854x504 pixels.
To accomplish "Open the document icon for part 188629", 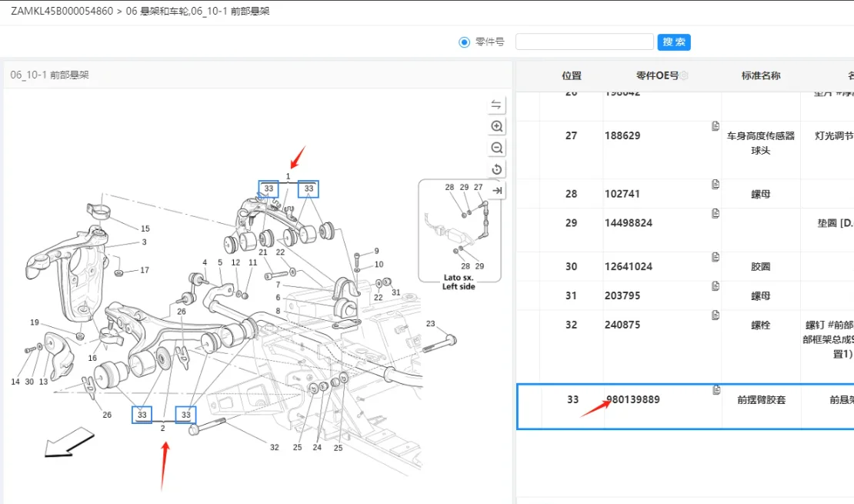I will click(715, 126).
